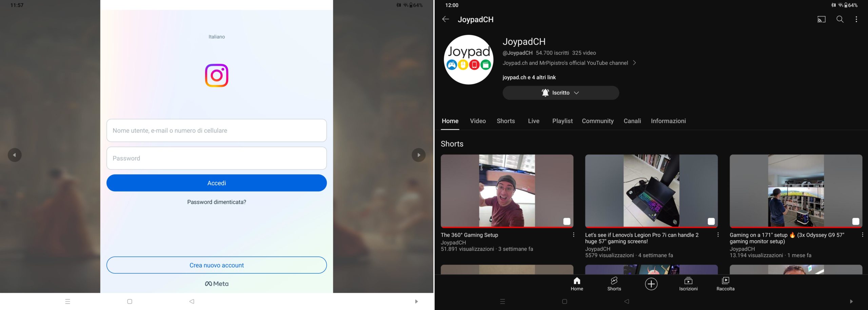This screenshot has width=868, height=310.
Task: Tap the create plus icon in YouTube
Action: click(x=651, y=284)
